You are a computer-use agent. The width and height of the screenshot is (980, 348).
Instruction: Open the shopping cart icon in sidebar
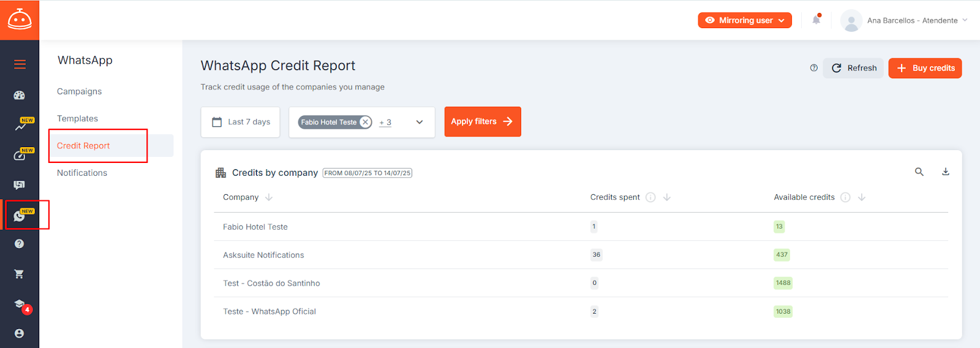click(20, 274)
